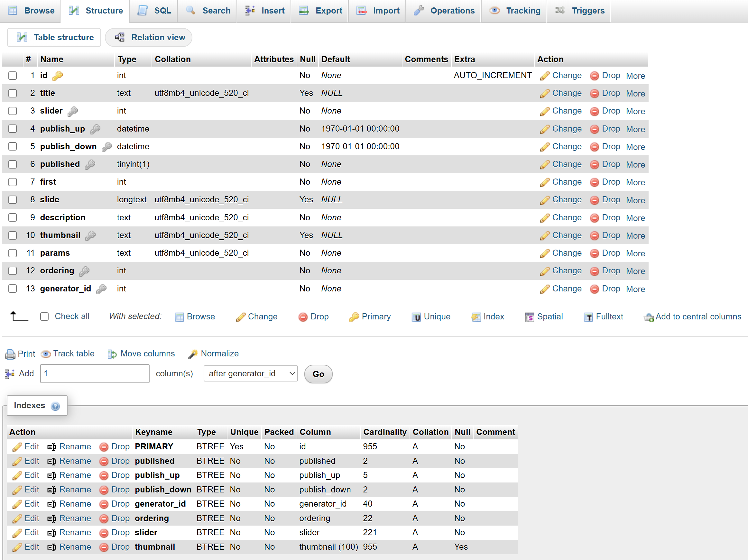Click the Add to central columns icon
This screenshot has width=748, height=560.
click(x=648, y=317)
